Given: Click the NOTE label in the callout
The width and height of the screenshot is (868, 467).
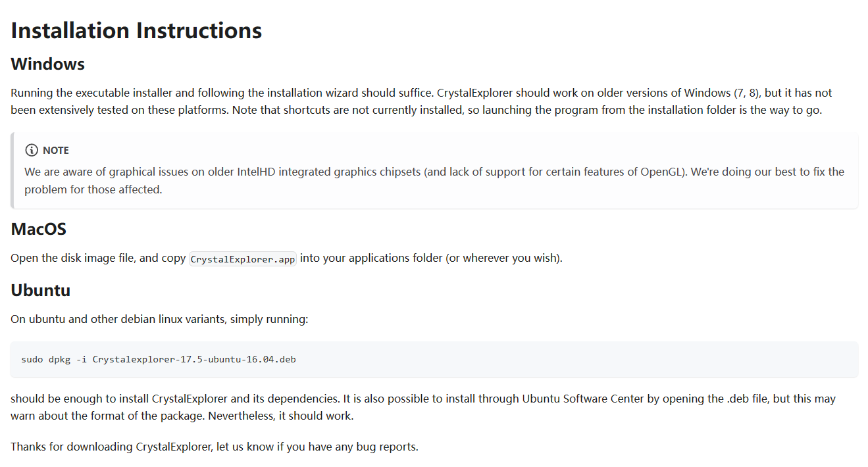Looking at the screenshot, I should coord(56,151).
